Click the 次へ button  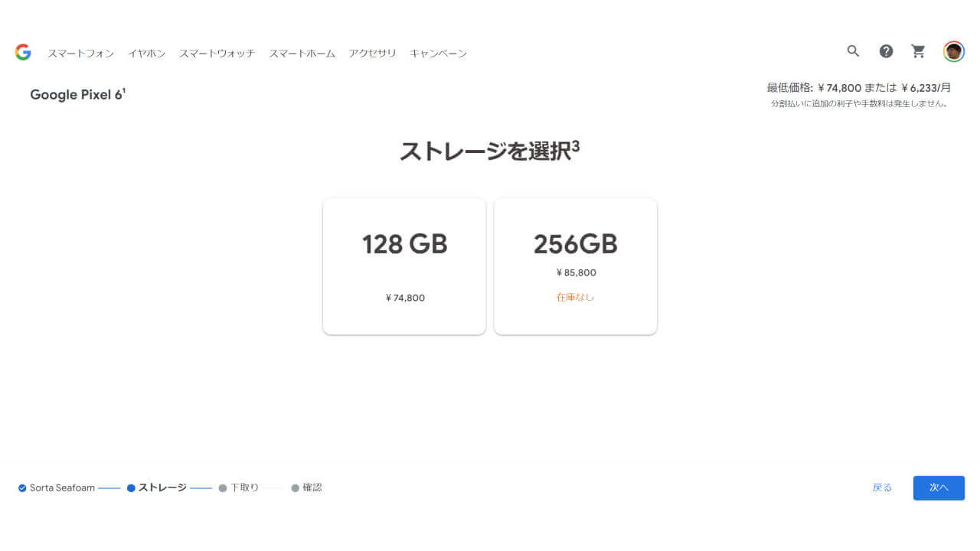tap(939, 487)
